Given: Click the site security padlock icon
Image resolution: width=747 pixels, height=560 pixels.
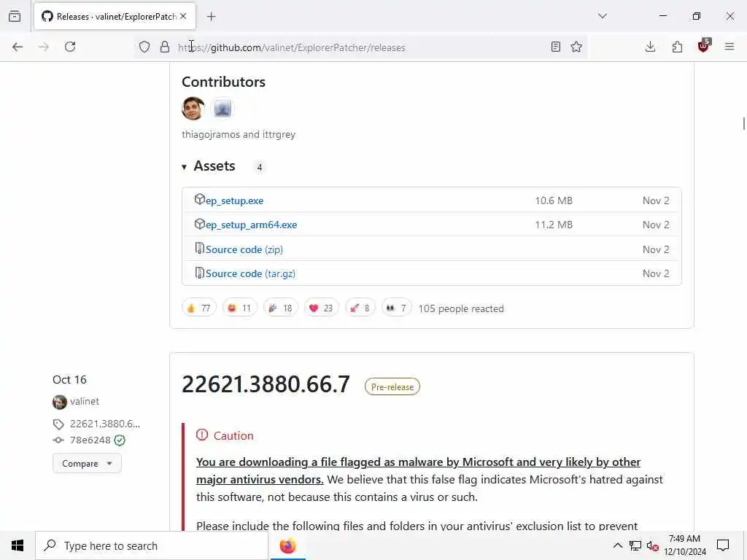Looking at the screenshot, I should tap(165, 47).
